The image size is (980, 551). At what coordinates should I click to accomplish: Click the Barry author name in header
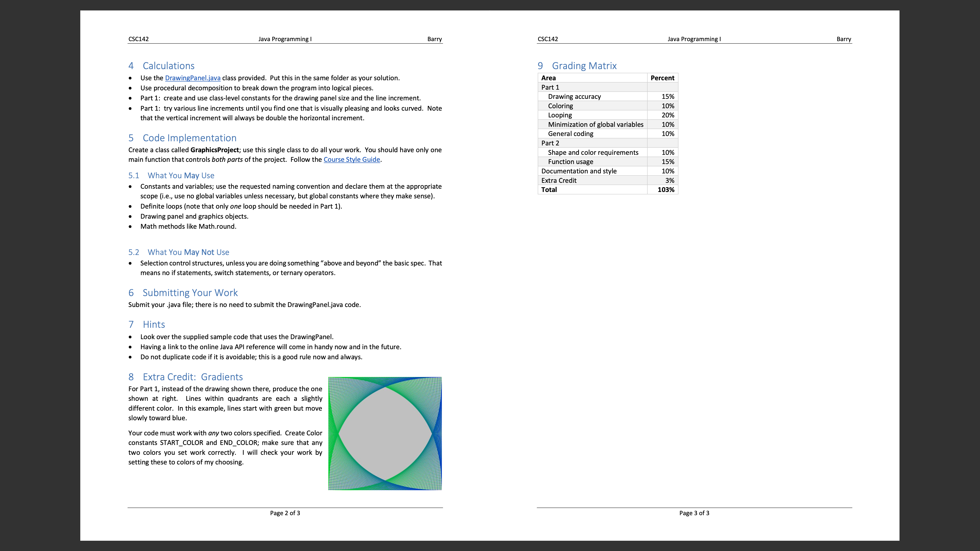(x=434, y=39)
